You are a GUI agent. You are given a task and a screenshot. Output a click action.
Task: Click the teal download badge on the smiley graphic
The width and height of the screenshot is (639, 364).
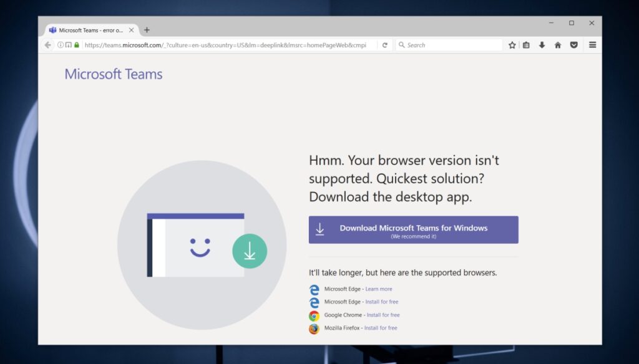click(x=250, y=251)
